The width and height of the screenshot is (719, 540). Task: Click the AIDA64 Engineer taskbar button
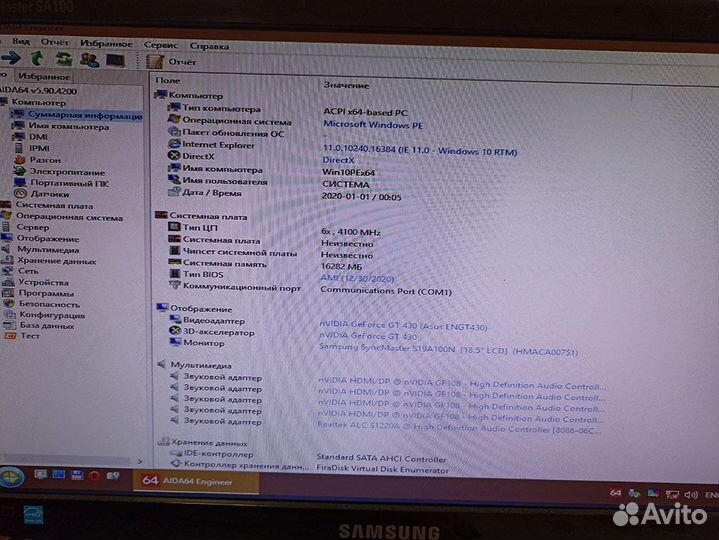196,482
